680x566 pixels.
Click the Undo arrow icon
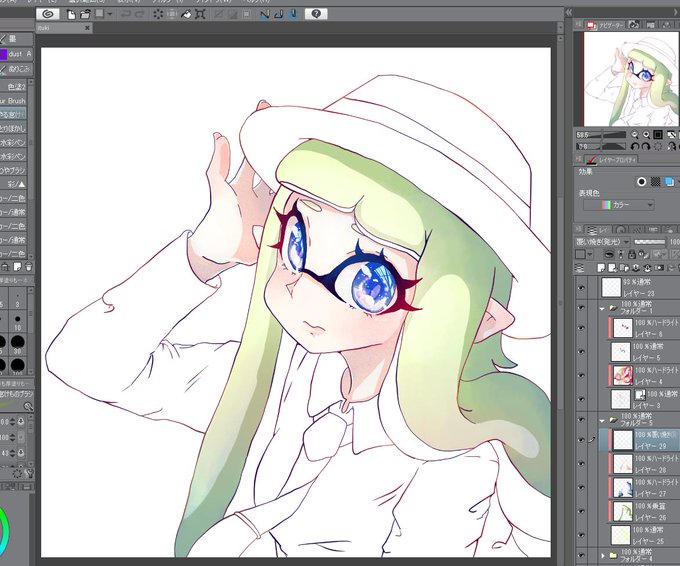point(126,14)
